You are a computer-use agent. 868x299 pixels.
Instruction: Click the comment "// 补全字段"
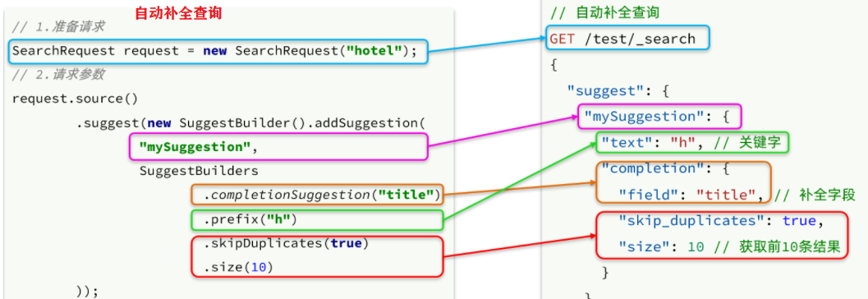(x=815, y=195)
